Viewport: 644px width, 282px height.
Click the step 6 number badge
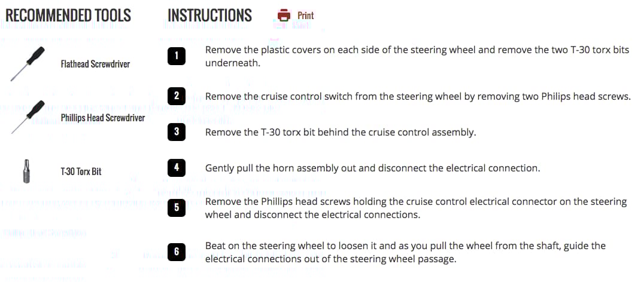click(x=176, y=252)
